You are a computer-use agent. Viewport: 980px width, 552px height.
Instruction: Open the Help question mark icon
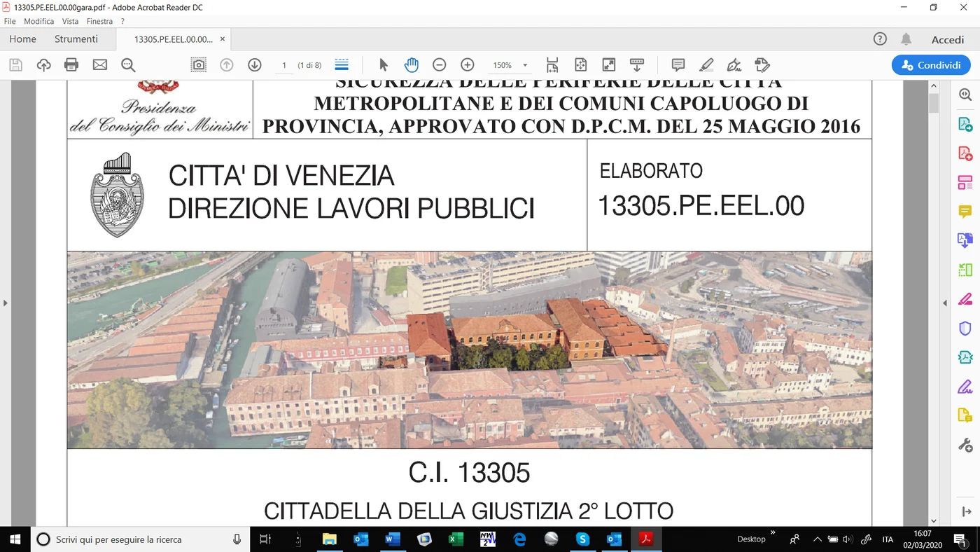(881, 39)
